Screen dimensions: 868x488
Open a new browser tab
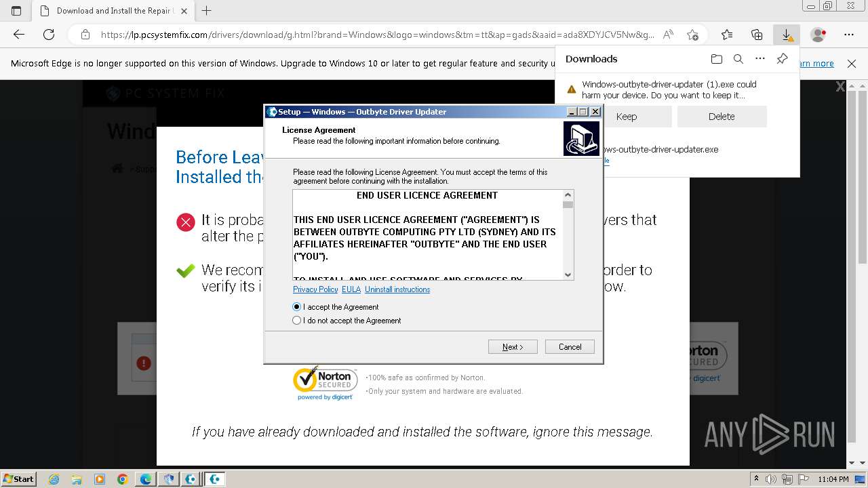pyautogui.click(x=207, y=11)
